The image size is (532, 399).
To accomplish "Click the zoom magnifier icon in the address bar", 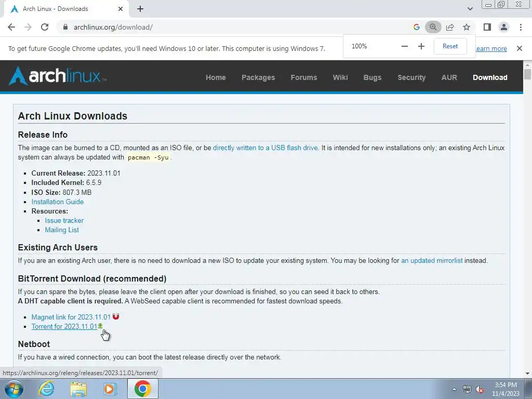I will pyautogui.click(x=433, y=27).
